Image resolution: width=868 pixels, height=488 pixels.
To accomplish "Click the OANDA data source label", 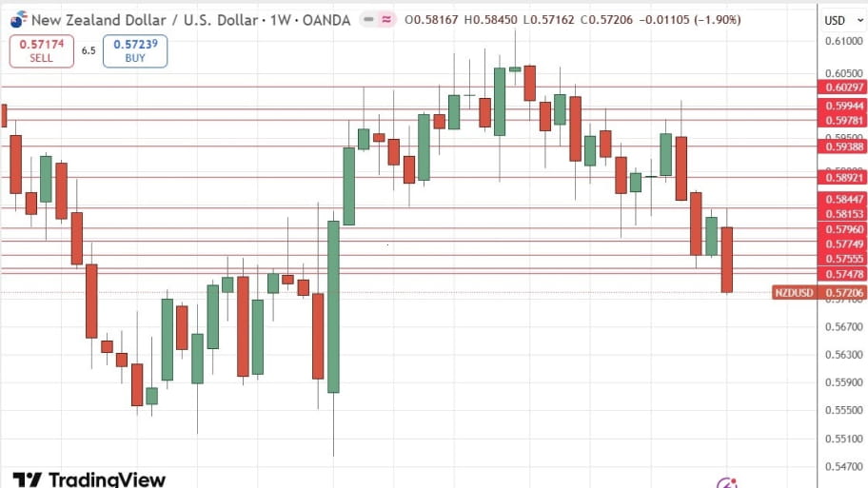I will tap(326, 20).
